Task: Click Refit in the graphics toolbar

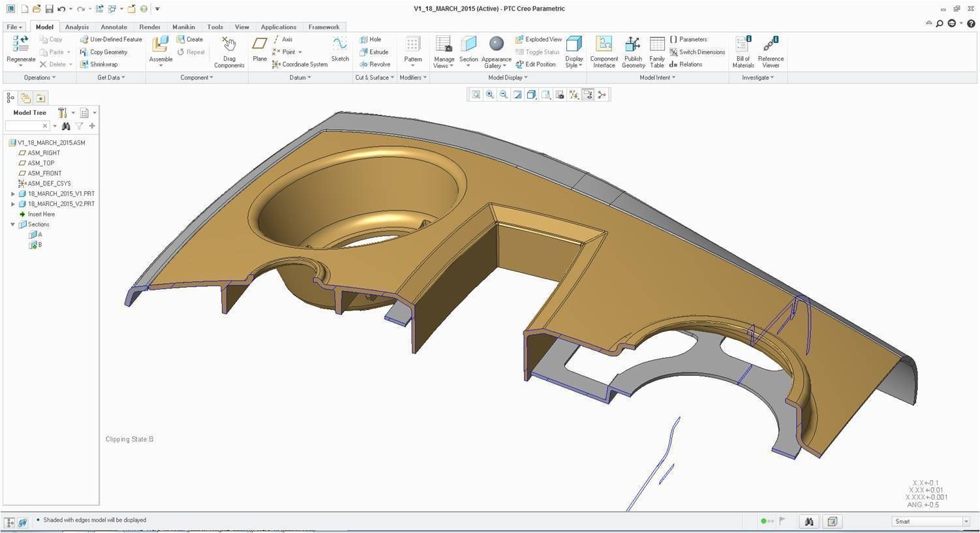Action: [x=476, y=95]
